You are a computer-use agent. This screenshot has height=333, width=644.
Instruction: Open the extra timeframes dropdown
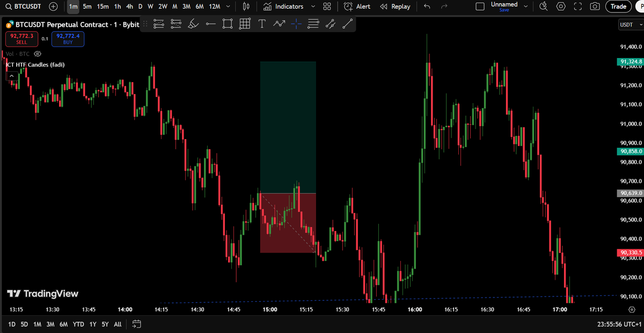click(227, 6)
